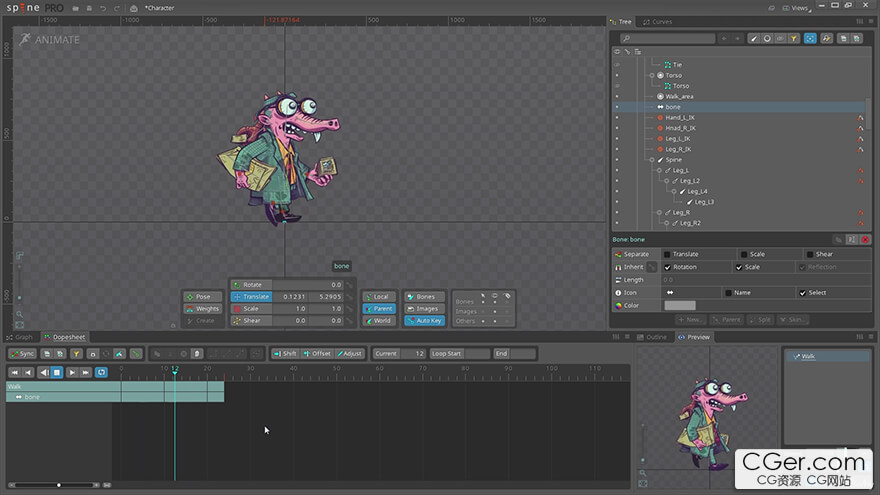
Task: Enable Separate Translate checkbox
Action: pos(667,254)
